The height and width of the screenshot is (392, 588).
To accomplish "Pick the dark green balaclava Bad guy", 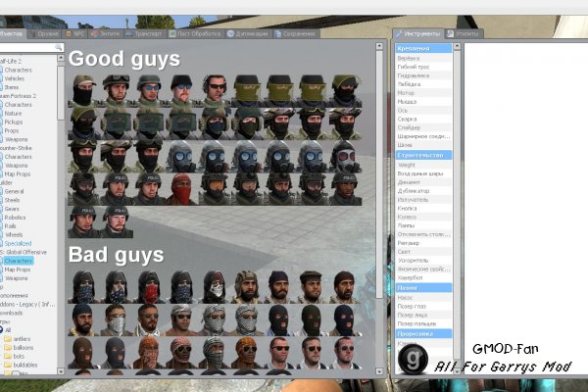I will click(313, 319).
